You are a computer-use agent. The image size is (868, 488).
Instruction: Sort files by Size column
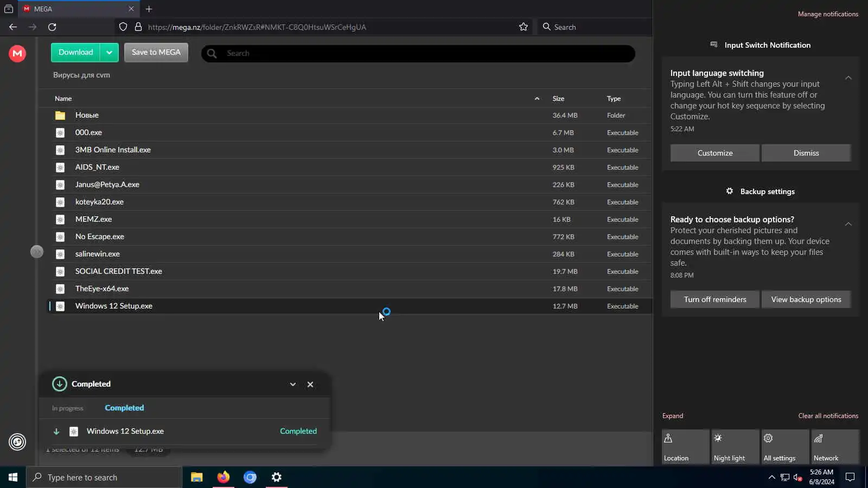tap(558, 99)
